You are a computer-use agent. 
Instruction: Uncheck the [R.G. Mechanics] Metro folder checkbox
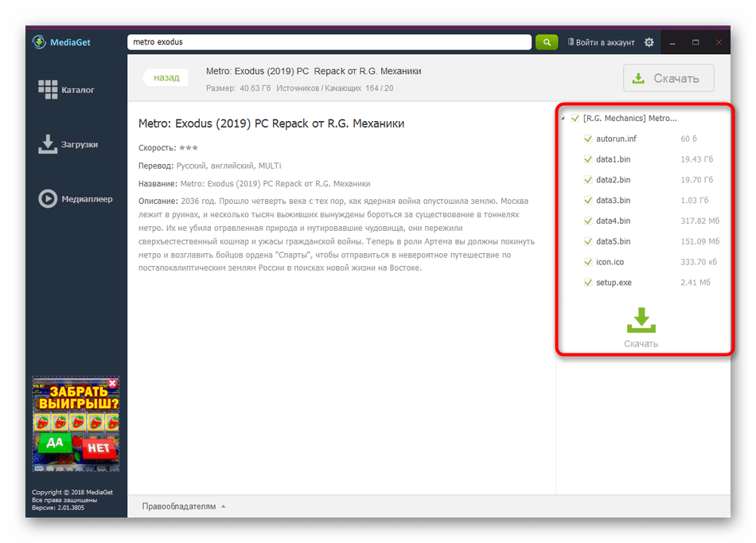[x=575, y=118]
